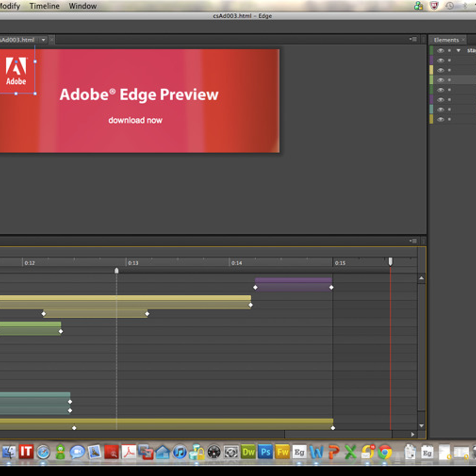Open the stage panel options menu icon
Image resolution: width=476 pixels, height=476 pixels.
click(x=413, y=39)
